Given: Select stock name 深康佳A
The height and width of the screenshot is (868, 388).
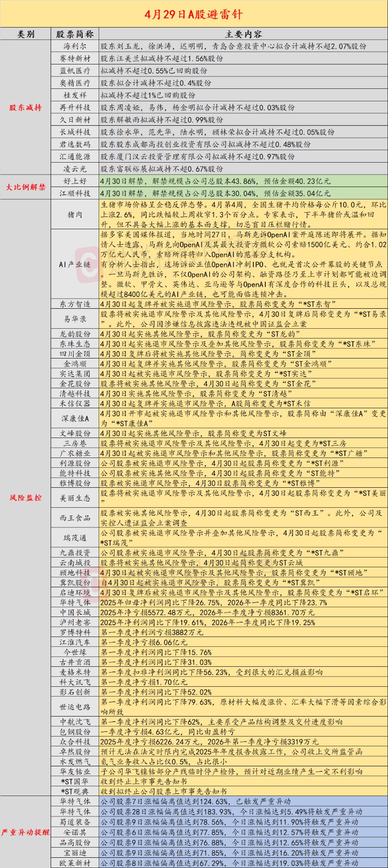Looking at the screenshot, I should 75,418.
